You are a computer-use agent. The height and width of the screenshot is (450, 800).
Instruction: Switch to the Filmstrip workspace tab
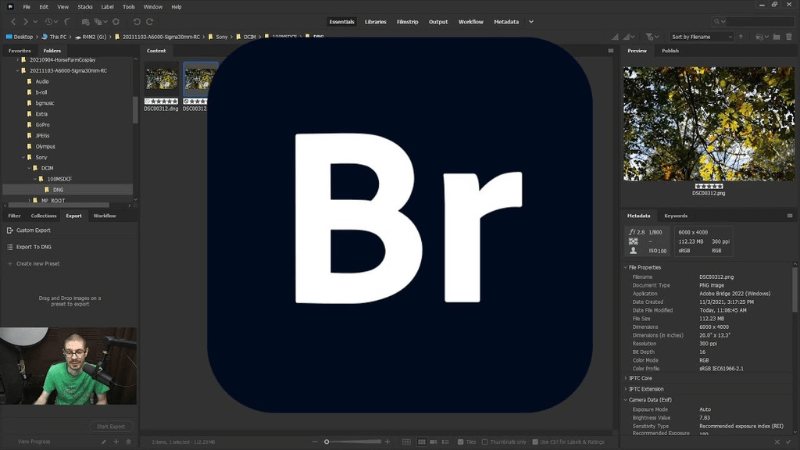click(407, 21)
